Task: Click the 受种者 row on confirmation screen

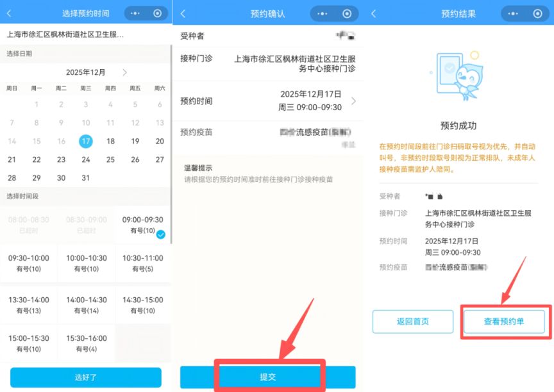Action: [x=268, y=36]
